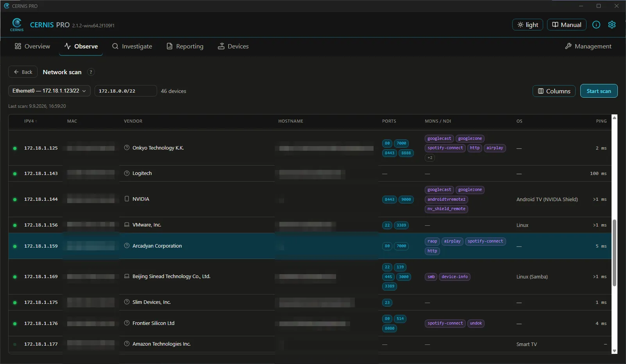Click laptop icon beside Beijing Sinead Technology
626x364 pixels.
(x=127, y=276)
